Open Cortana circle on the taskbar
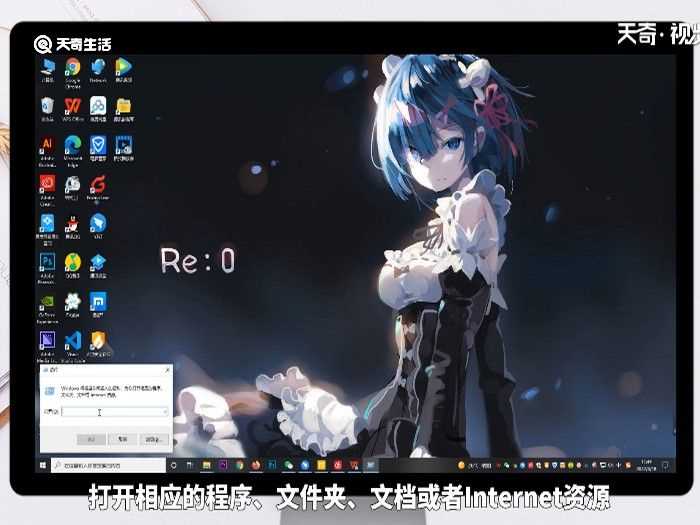 coord(174,466)
